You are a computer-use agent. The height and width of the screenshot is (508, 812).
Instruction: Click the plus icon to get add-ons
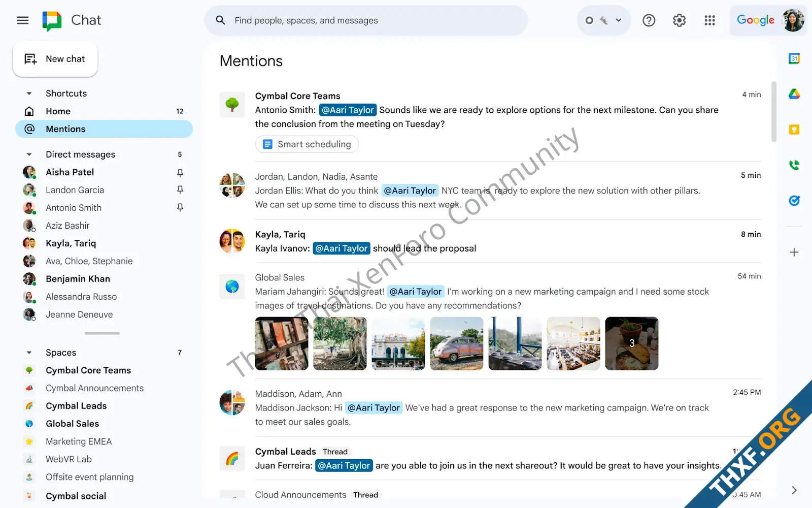[x=794, y=252]
